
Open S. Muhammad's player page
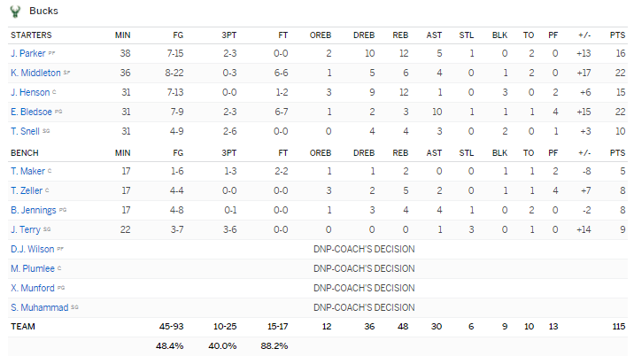point(36,307)
